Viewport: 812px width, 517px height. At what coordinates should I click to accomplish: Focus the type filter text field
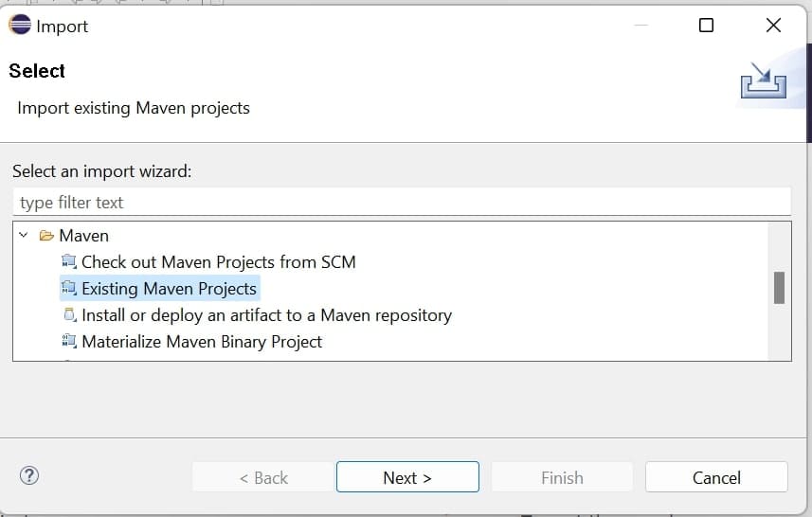coord(402,203)
